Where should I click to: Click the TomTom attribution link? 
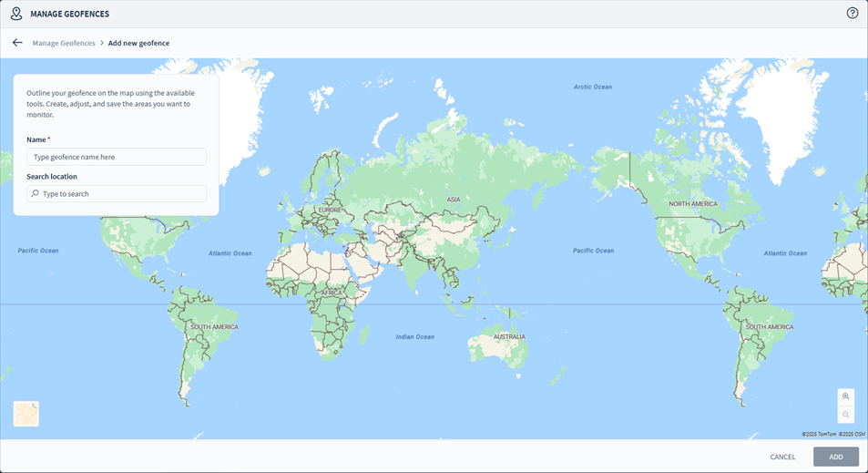click(819, 435)
